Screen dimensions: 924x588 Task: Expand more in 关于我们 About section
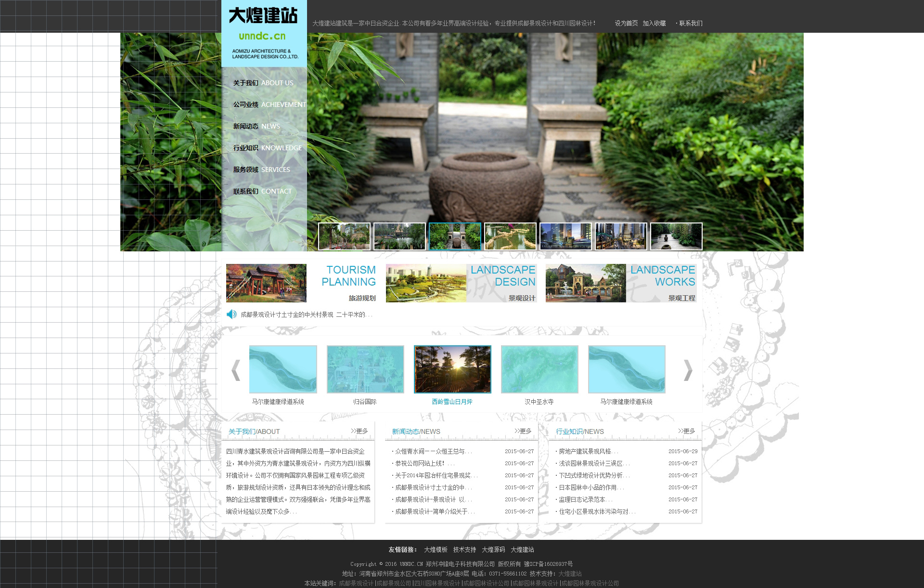tap(359, 431)
